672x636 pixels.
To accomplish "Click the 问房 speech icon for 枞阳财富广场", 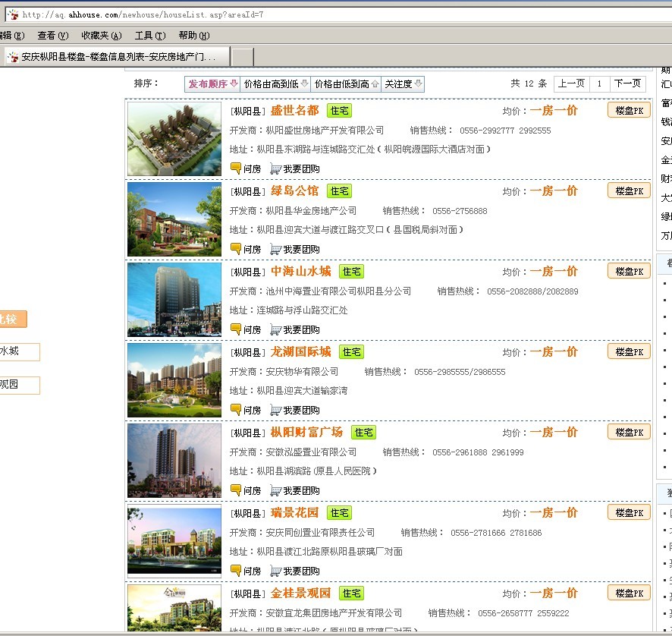I will coord(236,490).
